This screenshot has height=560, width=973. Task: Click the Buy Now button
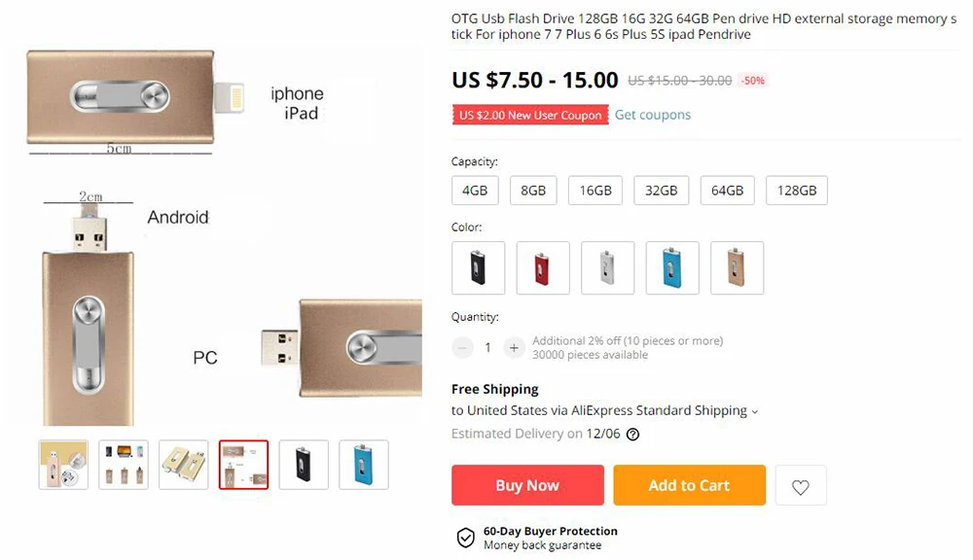coord(527,485)
